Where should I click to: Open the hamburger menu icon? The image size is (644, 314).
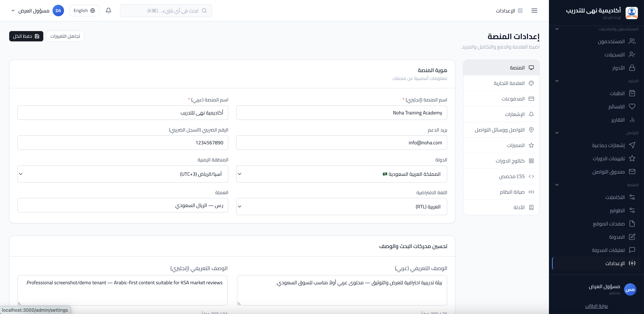click(534, 11)
